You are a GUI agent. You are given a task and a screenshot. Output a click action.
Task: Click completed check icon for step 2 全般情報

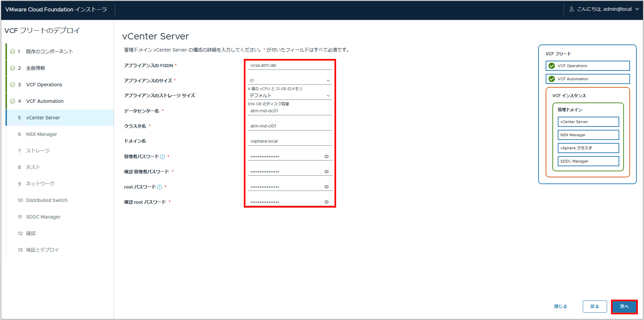[13, 68]
